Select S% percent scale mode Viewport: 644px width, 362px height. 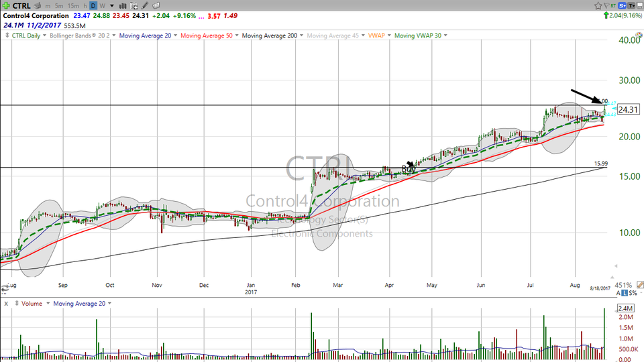pyautogui.click(x=633, y=293)
